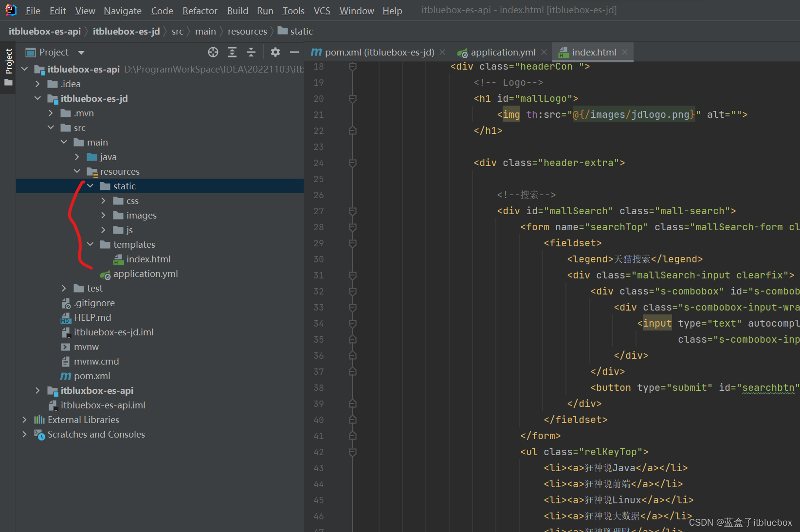Image resolution: width=800 pixels, height=532 pixels.
Task: Close the index.html editor tab
Action: tap(625, 52)
